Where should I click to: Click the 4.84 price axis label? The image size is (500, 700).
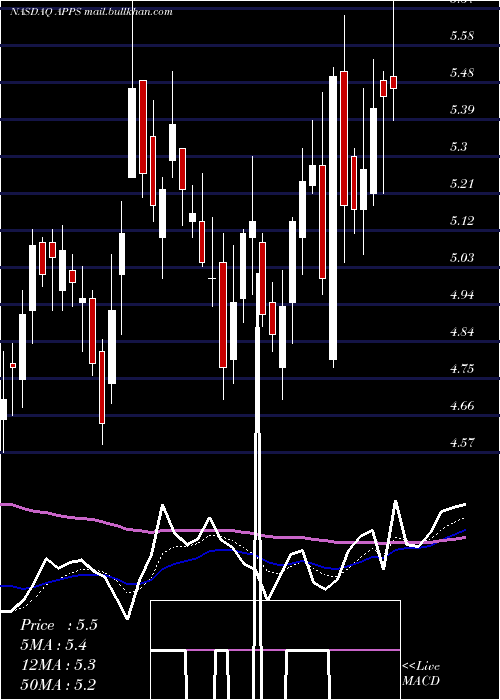click(x=462, y=332)
